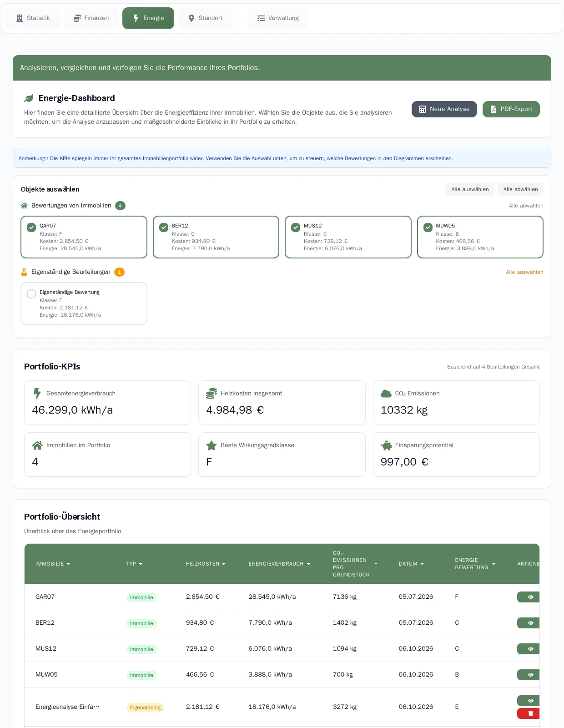Screen dimensions: 564x728
Task: Deselect the MUW05 property checkbox
Action: click(428, 227)
